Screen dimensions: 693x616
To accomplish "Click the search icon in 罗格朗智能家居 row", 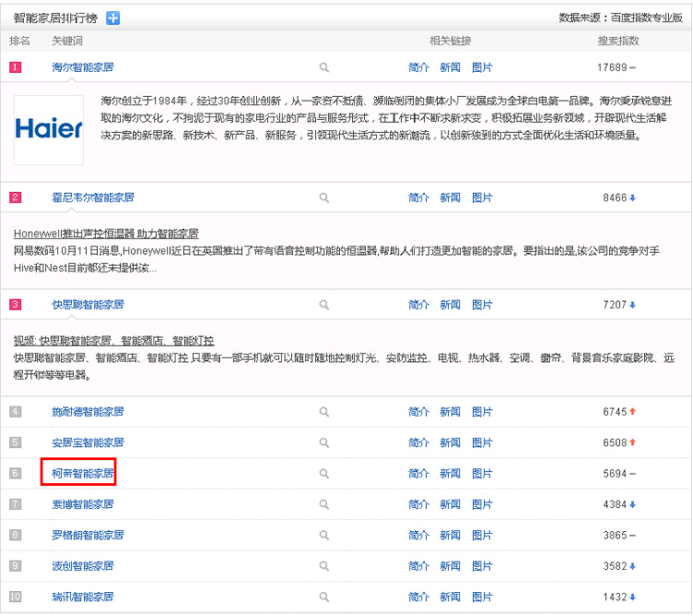I will click(324, 535).
